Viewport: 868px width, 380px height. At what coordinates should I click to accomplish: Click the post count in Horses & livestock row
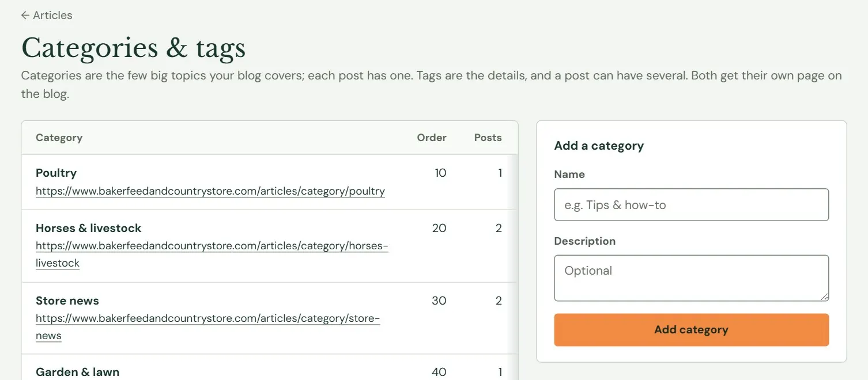pyautogui.click(x=499, y=228)
